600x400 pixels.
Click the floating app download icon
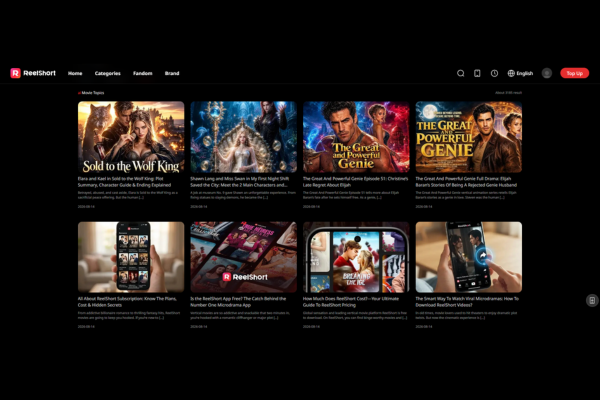[592, 300]
